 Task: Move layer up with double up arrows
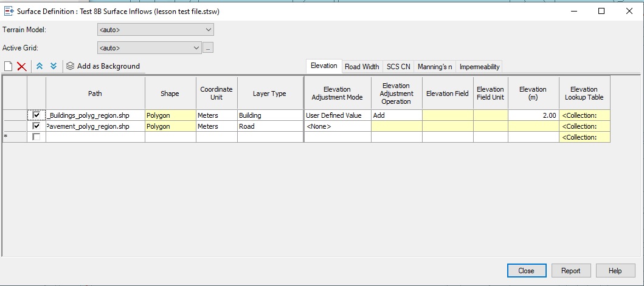point(40,66)
